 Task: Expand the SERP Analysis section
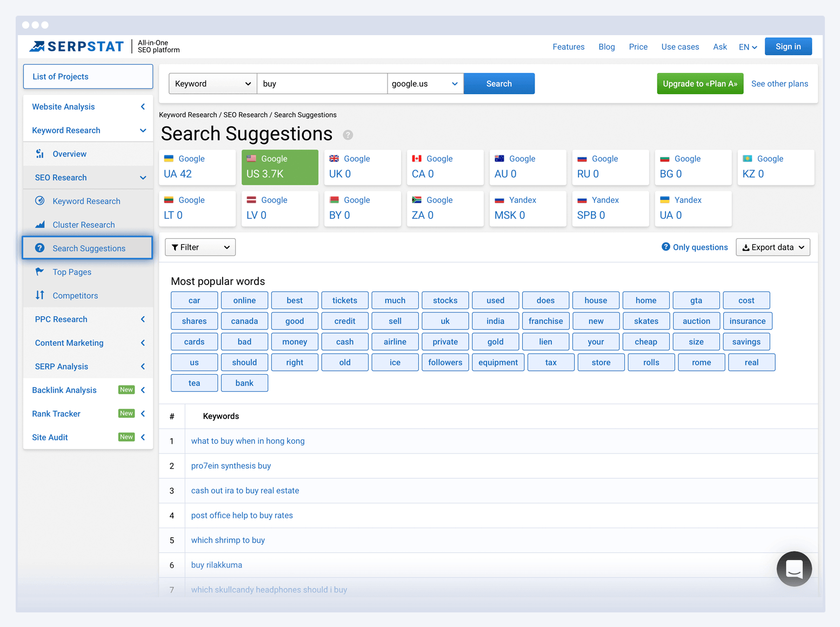pos(88,366)
